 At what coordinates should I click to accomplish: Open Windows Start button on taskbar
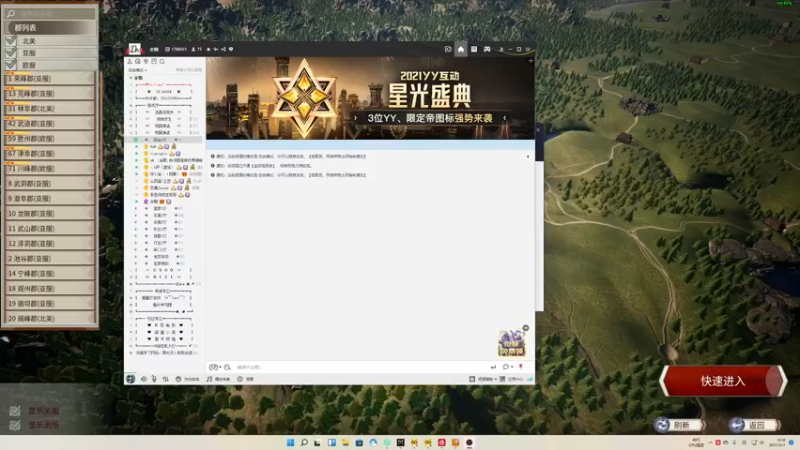pos(290,442)
